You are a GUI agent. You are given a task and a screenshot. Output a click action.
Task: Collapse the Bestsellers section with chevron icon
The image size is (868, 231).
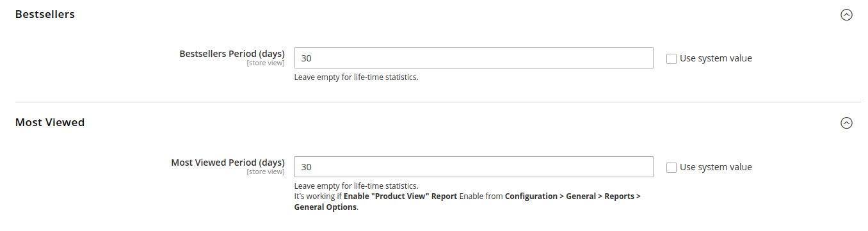click(846, 15)
